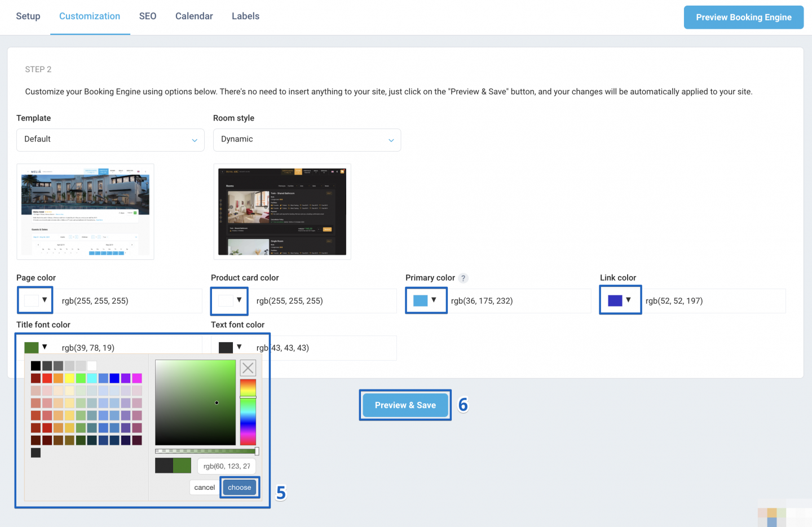Expand the Template dropdown showing Default

coord(111,140)
